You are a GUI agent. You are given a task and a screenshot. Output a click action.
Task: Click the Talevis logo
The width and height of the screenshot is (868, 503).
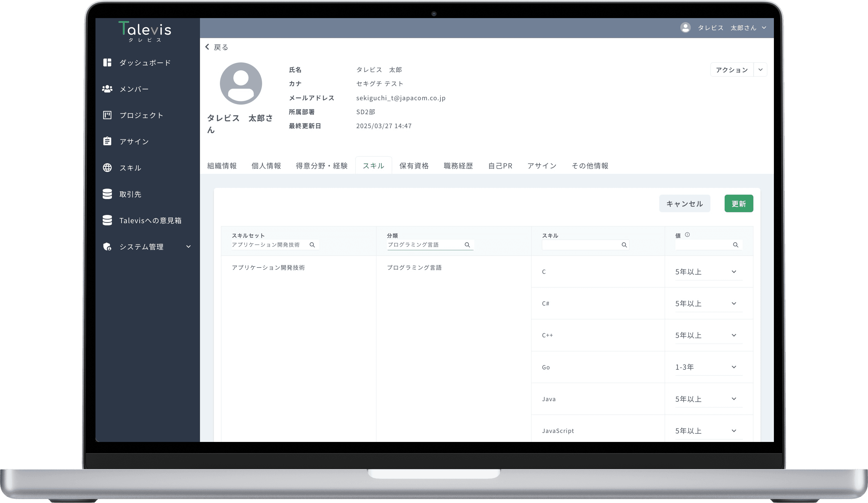tap(145, 31)
